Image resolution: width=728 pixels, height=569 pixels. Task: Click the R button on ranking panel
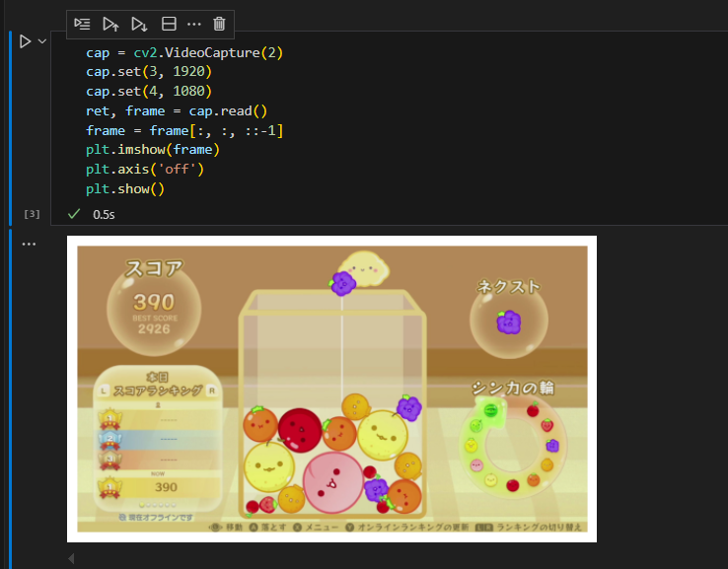pyautogui.click(x=212, y=391)
